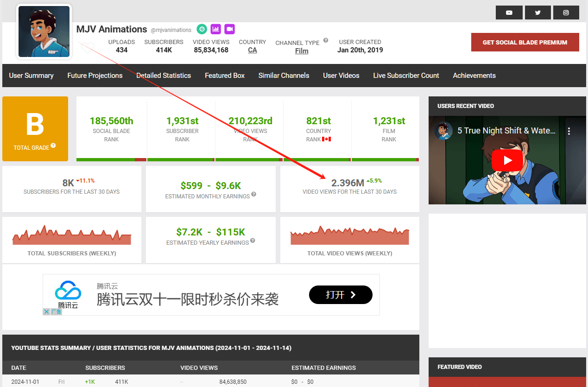Click the Total Video Views weekly chart
The width and height of the screenshot is (588, 387).
pos(350,235)
